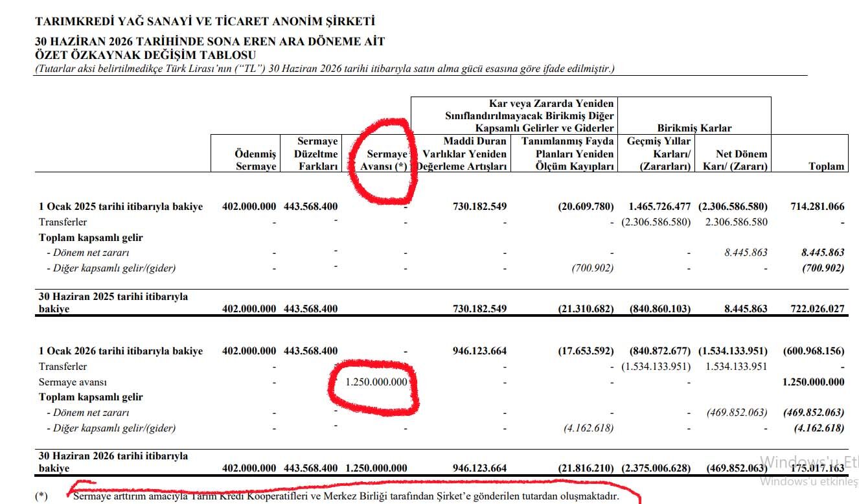This screenshot has width=859, height=504.
Task: Click 'Transferler' row label below 1 Ocak 2026
Action: tap(63, 367)
